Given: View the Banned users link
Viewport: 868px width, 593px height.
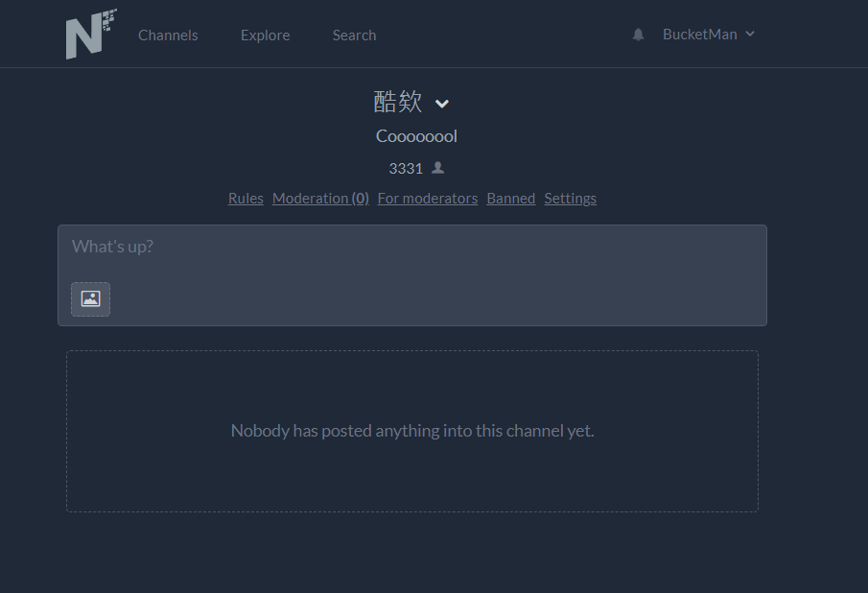Looking at the screenshot, I should [511, 199].
